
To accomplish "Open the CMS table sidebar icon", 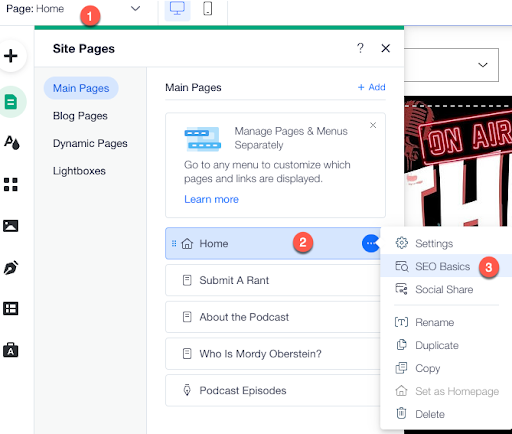I will pyautogui.click(x=11, y=308).
